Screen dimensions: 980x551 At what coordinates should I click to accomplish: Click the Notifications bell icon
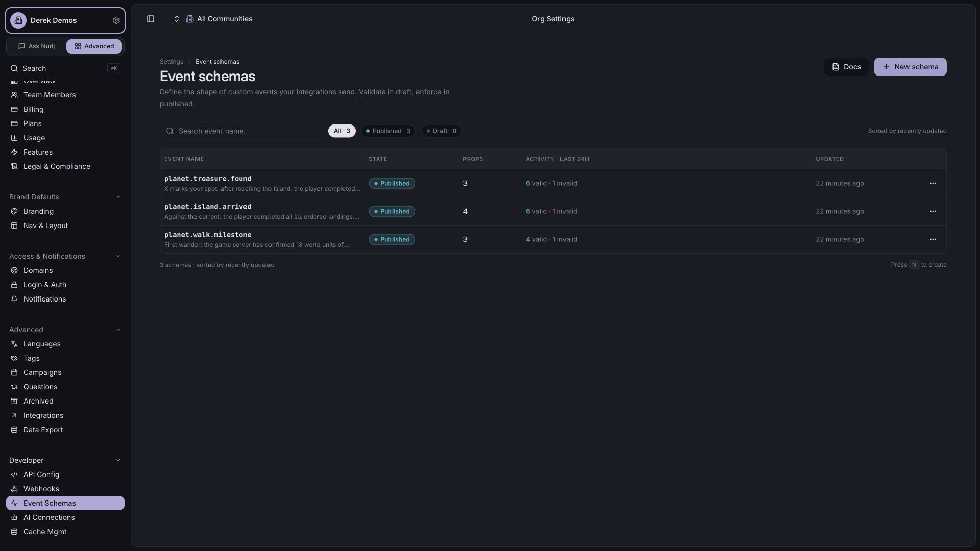coord(14,299)
